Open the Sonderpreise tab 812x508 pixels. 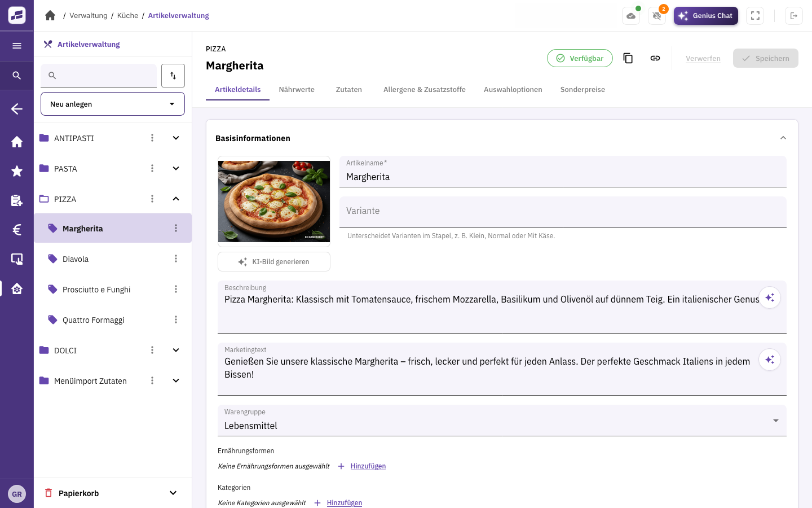coord(582,90)
